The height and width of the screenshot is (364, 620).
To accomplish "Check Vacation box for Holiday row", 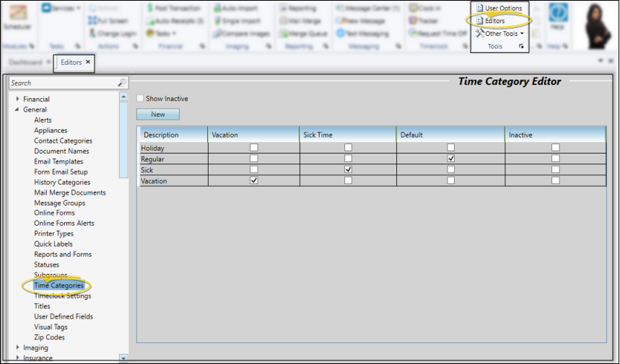I will pos(253,148).
